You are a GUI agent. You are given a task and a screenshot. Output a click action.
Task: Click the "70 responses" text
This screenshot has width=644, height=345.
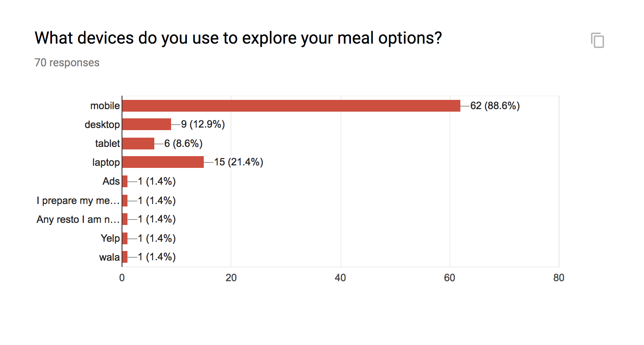click(67, 63)
